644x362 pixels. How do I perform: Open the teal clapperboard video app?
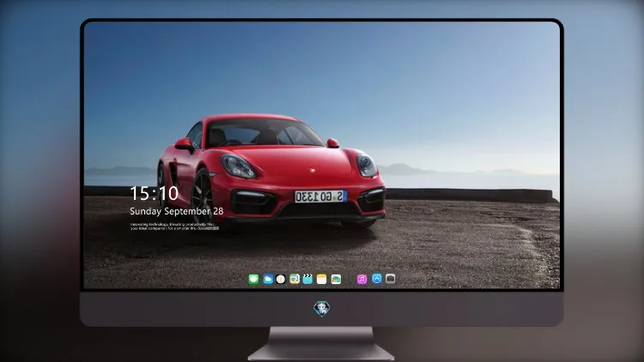click(307, 280)
